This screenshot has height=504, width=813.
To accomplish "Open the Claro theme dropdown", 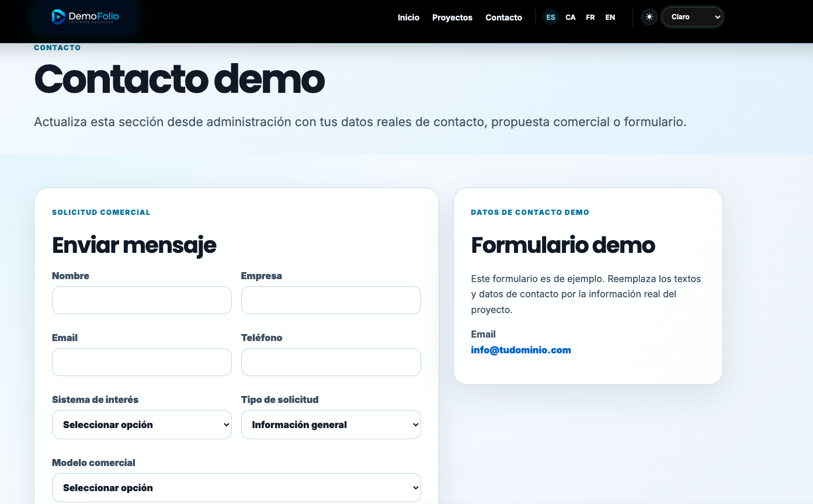I will click(693, 17).
